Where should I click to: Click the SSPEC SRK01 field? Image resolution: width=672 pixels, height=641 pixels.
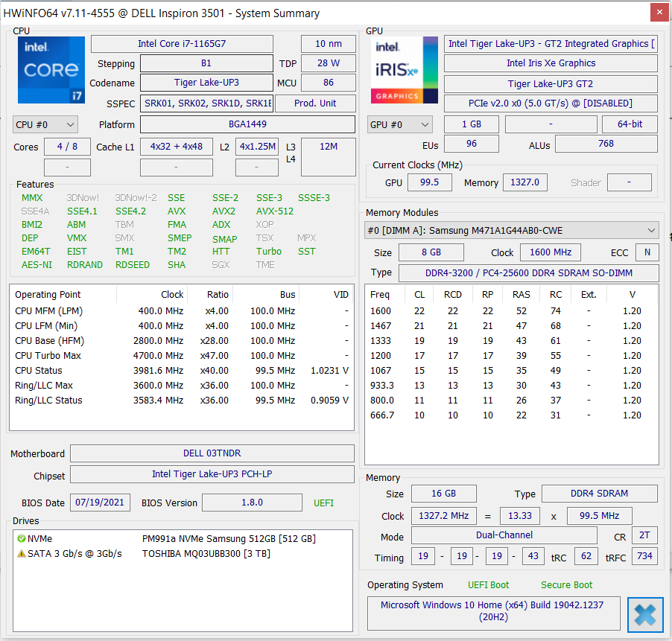click(206, 103)
